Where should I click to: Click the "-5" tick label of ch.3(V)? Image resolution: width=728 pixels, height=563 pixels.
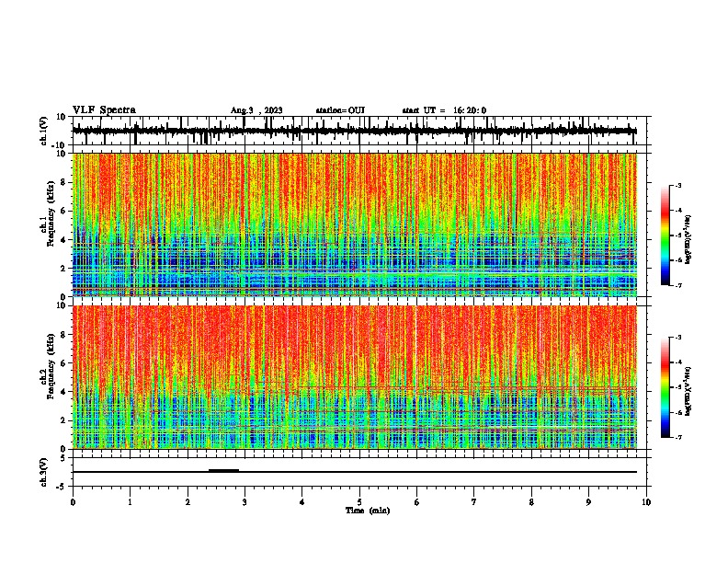pyautogui.click(x=62, y=486)
